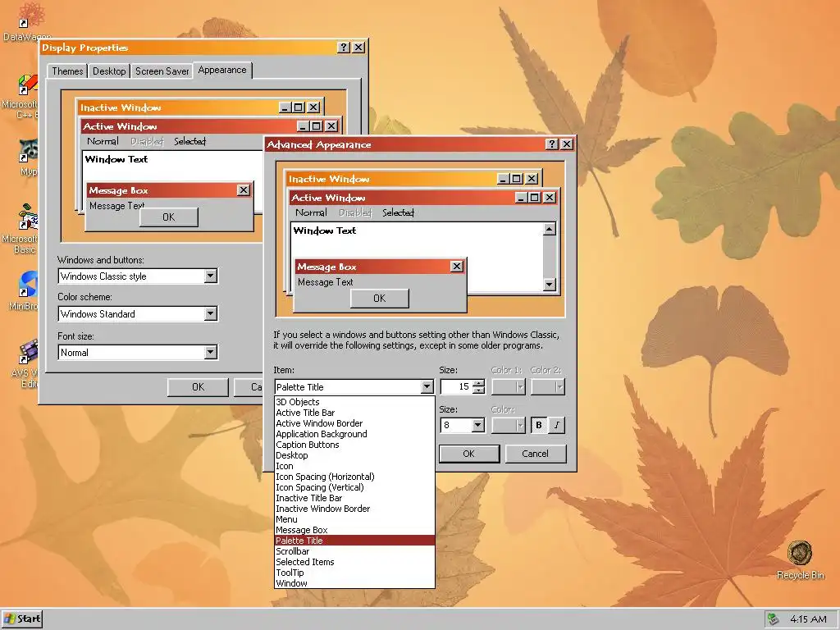Select the highlighted Palette Title entry
The image size is (840, 630).
pyautogui.click(x=354, y=541)
